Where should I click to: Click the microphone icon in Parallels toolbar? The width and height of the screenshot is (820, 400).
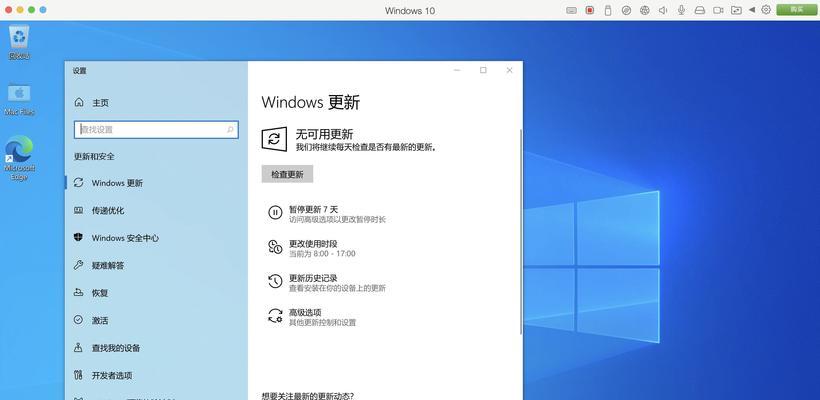coord(681,10)
